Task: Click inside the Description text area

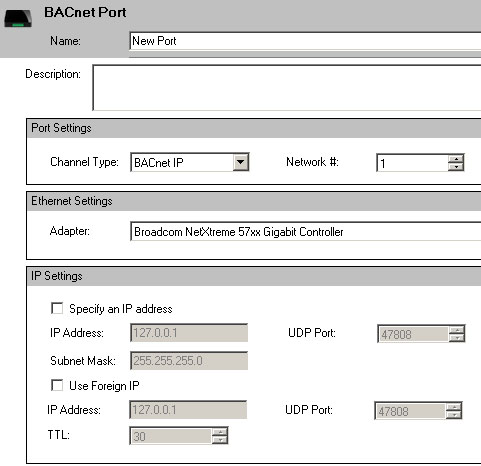Action: click(287, 88)
